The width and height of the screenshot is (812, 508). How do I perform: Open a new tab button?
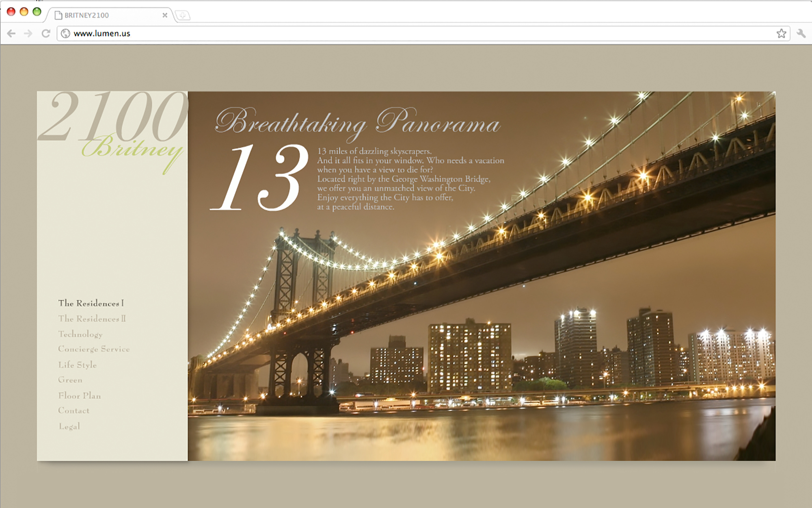183,15
